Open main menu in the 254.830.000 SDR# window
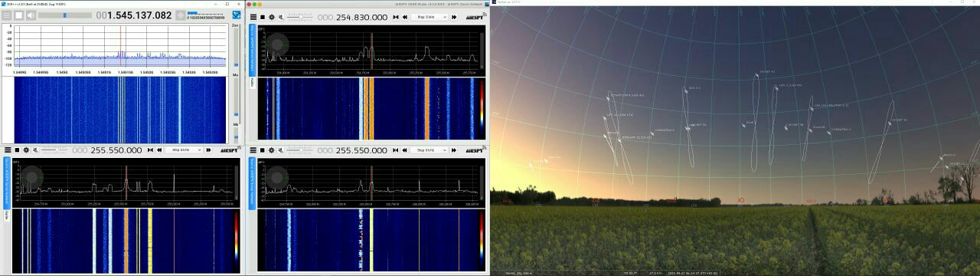 coord(253,17)
